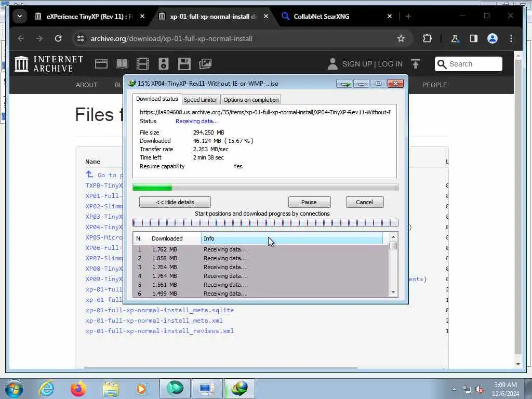Open the Chrome three-dot menu
This screenshot has height=399, width=532.
click(511, 38)
